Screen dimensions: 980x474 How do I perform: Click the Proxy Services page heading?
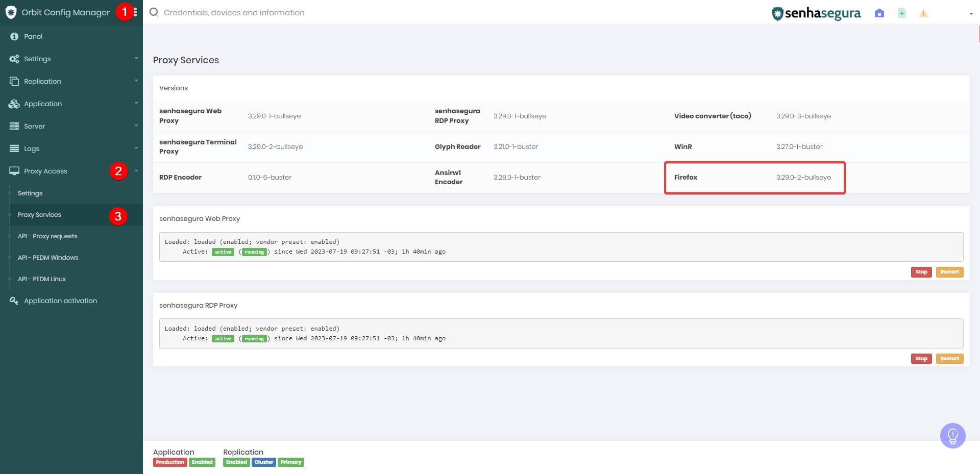[186, 60]
